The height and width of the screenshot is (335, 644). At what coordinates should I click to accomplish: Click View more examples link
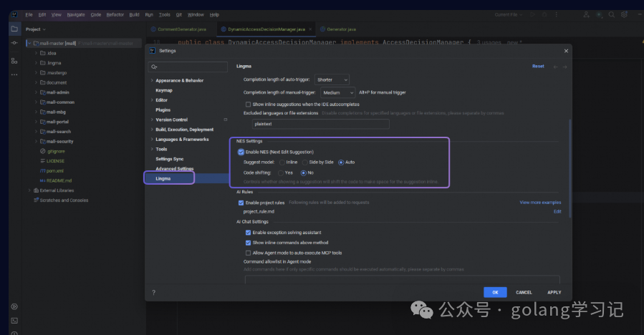pos(540,203)
